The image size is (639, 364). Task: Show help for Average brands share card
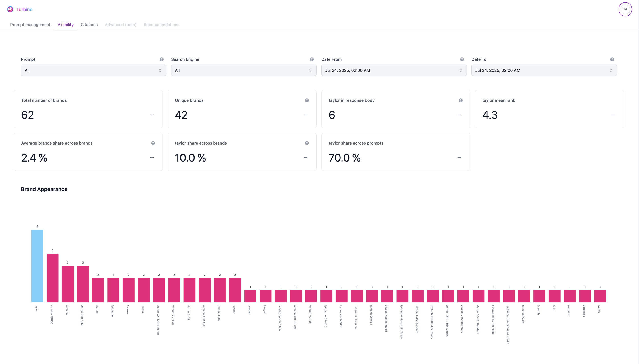[153, 143]
